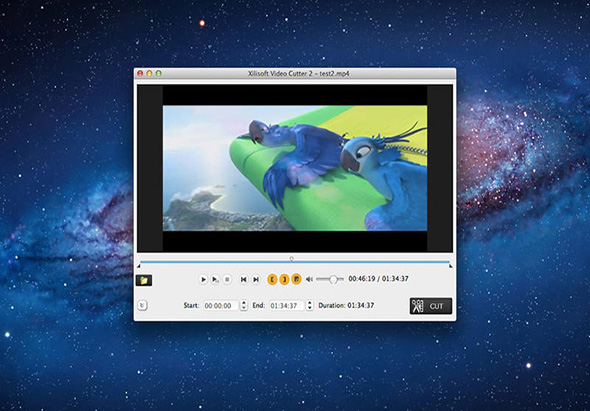Open a video file with the folder icon
This screenshot has height=411, width=590.
(x=144, y=280)
